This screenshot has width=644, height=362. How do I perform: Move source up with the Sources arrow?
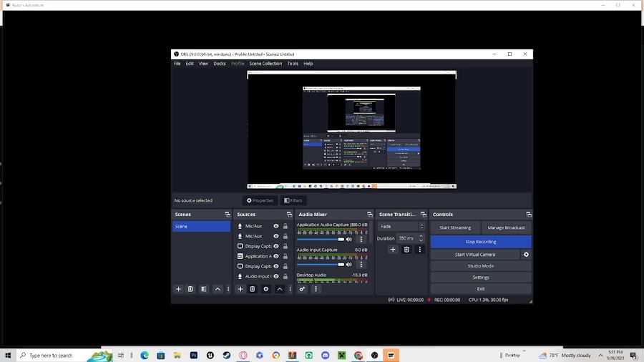pyautogui.click(x=280, y=289)
